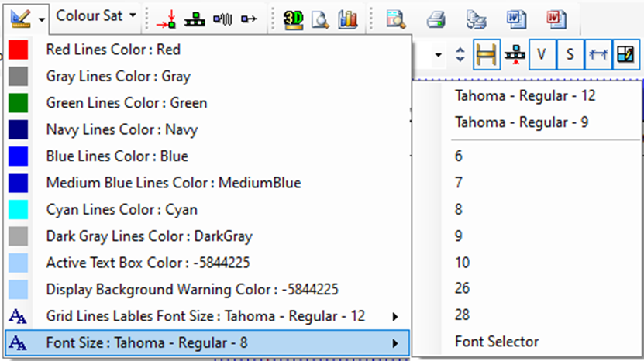Select Red Lines Color menu entry
This screenshot has height=361, width=644.
point(208,50)
